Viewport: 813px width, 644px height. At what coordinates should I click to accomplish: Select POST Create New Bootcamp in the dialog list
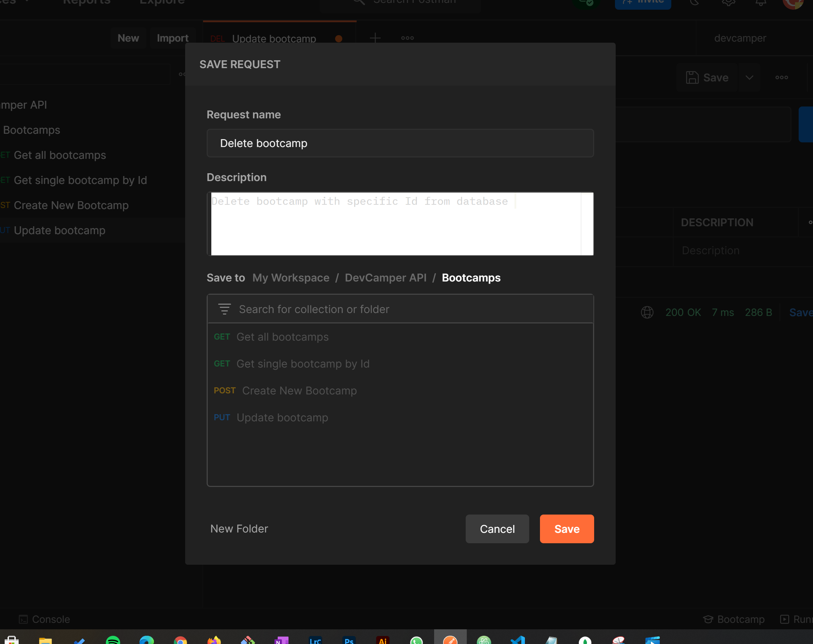(x=400, y=391)
